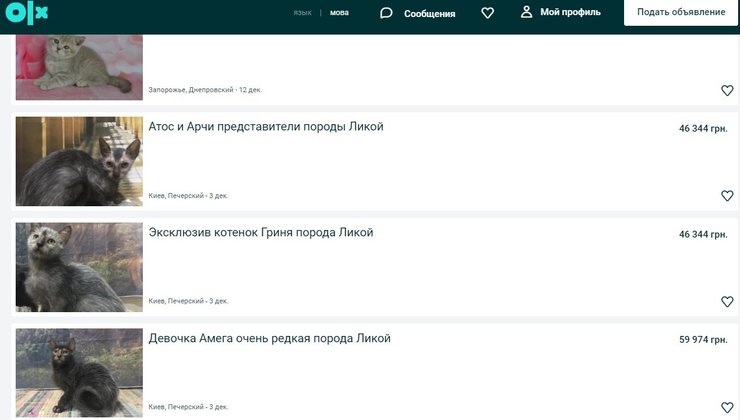The image size is (740, 420).
Task: Open listing 'Атос и Арчи представители породы Ликой'
Action: pos(266,126)
